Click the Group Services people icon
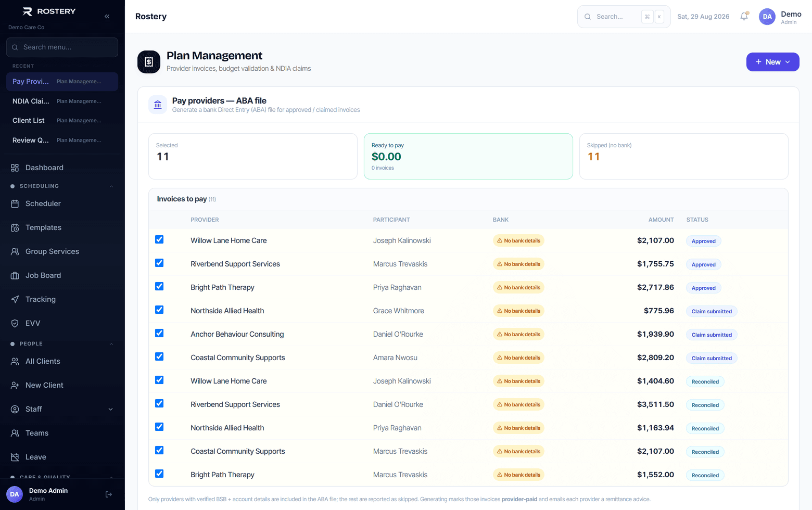The height and width of the screenshot is (510, 812). tap(15, 251)
